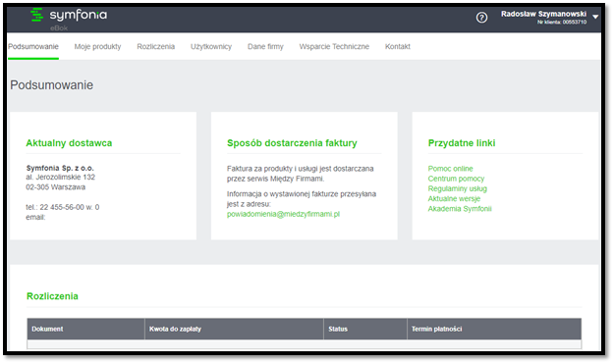The height and width of the screenshot is (364, 614).
Task: Click the Podsumowanie page title
Action: (52, 85)
